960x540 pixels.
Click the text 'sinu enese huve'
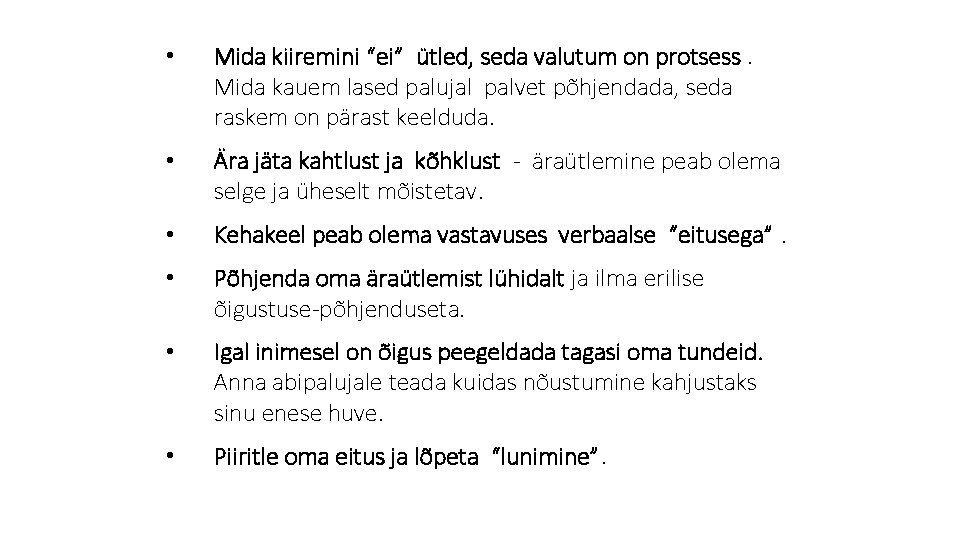[x=298, y=412]
